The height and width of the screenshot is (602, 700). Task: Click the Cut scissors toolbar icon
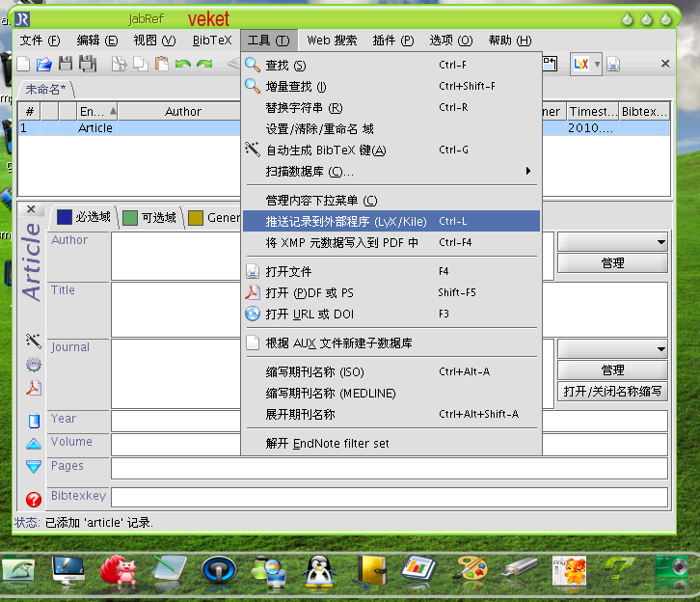120,64
